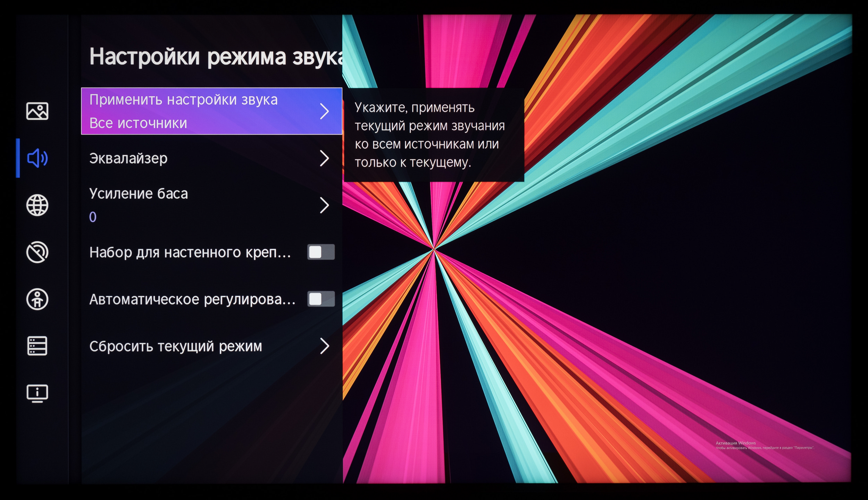Open the Channels satellite dish icon
868x500 pixels.
(x=37, y=252)
